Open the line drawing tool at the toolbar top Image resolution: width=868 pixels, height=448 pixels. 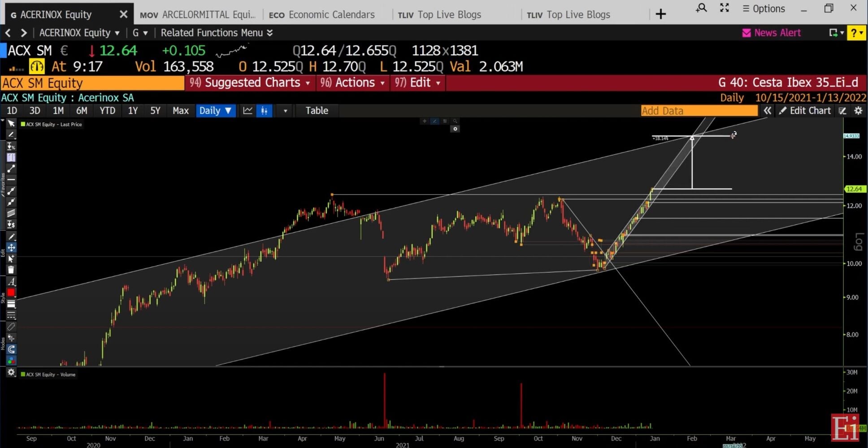(x=11, y=134)
